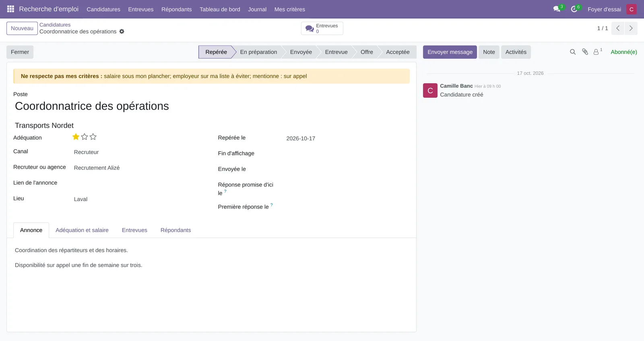644x341 pixels.
Task: Go to previous record arrow
Action: click(618, 28)
